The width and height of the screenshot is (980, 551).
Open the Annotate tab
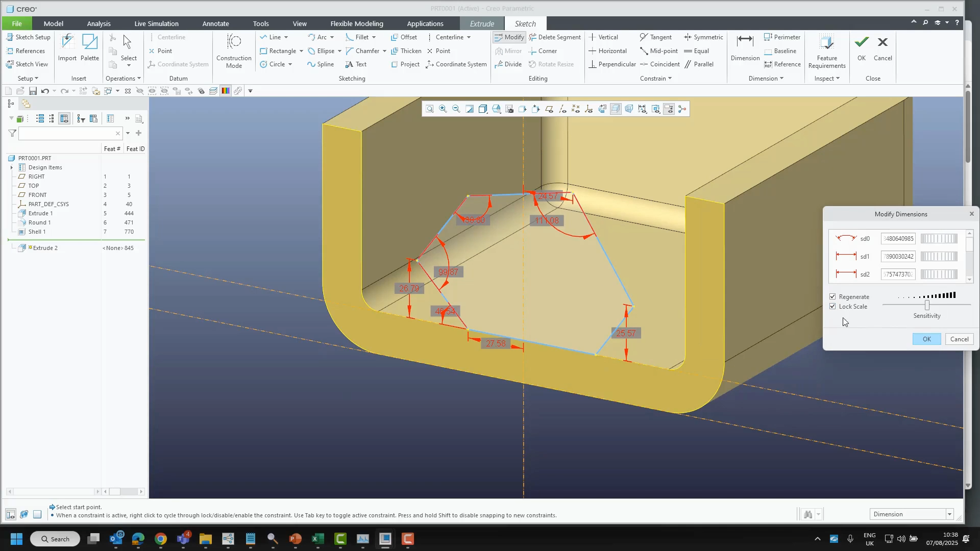click(215, 23)
